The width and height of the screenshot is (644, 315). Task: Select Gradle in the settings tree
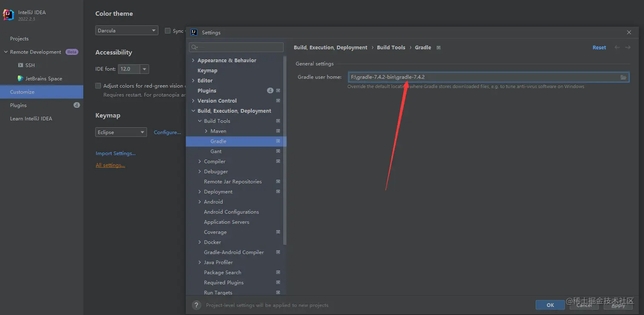236,141
